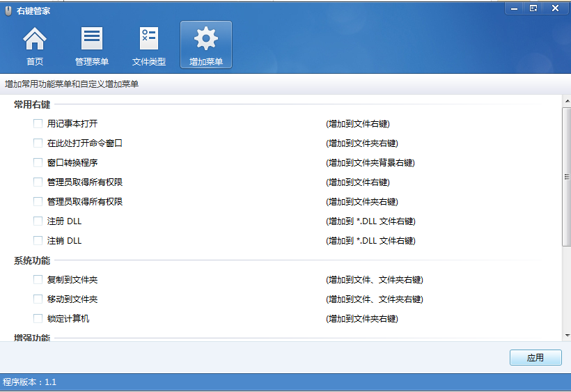Check 管理员取得所有权限 for 文件右键
This screenshot has height=392, width=571.
[x=38, y=182]
